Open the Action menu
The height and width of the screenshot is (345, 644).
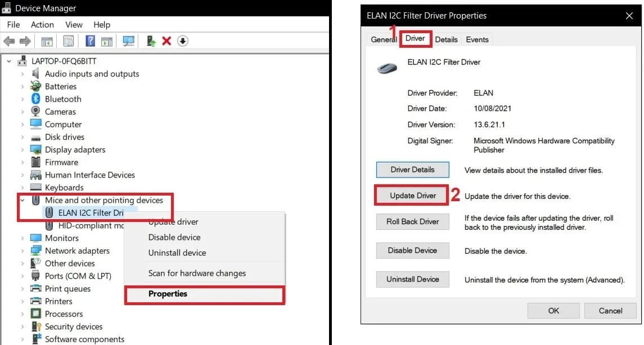pos(42,25)
